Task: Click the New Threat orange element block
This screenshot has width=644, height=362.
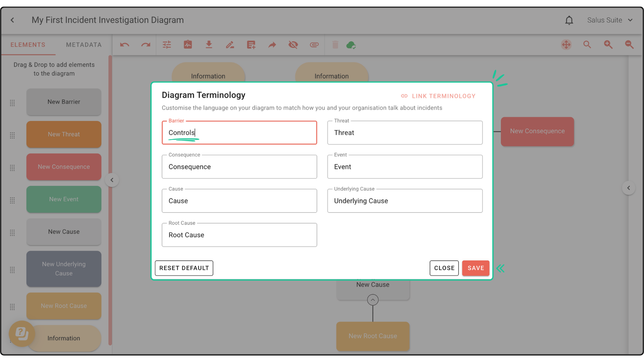Action: coord(64,134)
